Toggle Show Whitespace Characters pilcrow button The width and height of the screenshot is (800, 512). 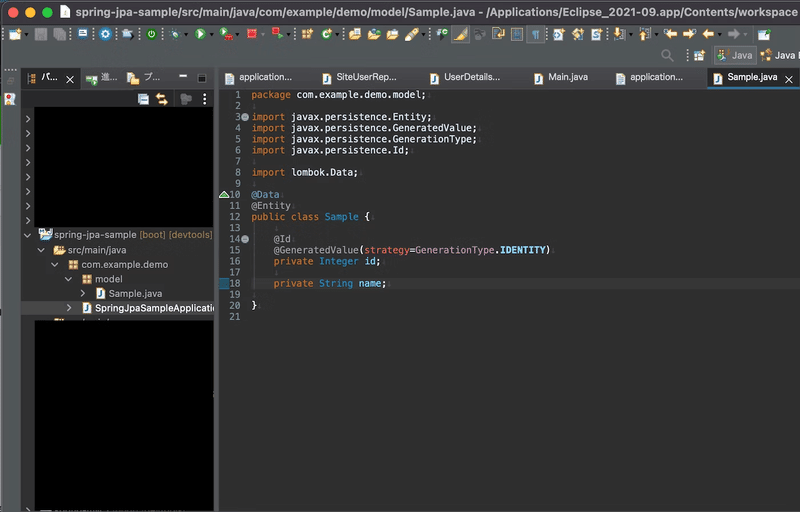pyautogui.click(x=536, y=34)
